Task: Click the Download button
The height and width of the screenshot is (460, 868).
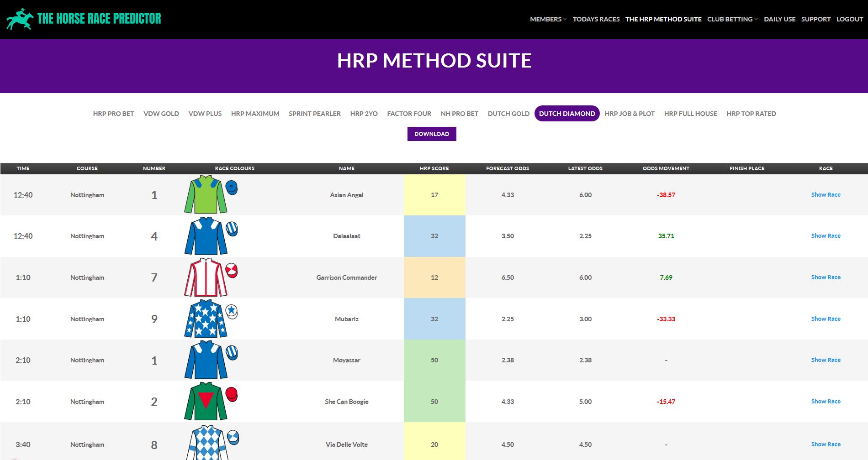Action: pos(432,134)
